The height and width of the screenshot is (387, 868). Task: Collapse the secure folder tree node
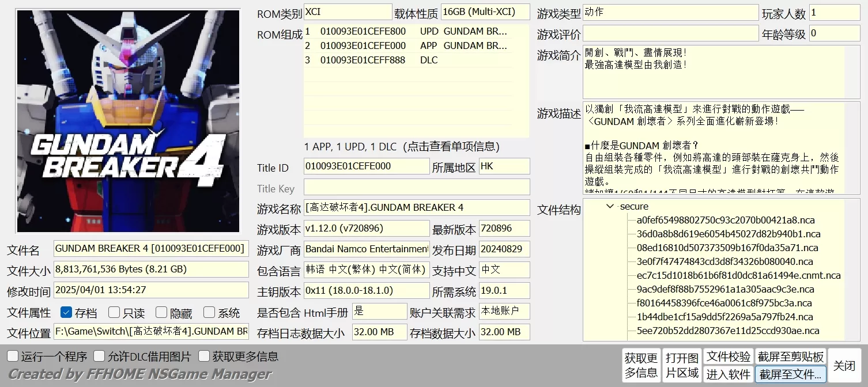click(x=610, y=206)
